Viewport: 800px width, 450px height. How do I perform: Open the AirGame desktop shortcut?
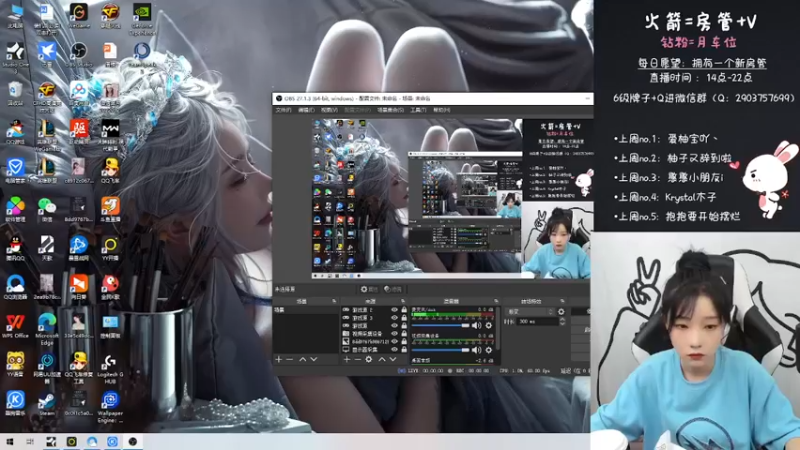(79, 16)
